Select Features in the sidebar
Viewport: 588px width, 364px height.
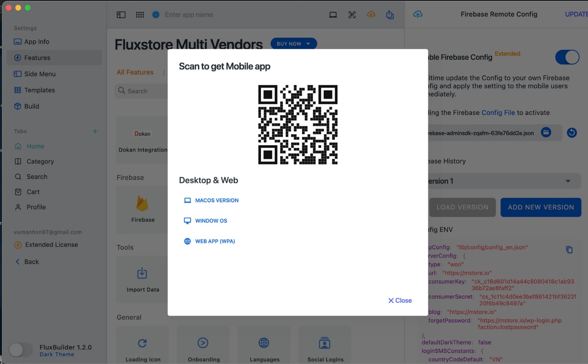(54, 58)
